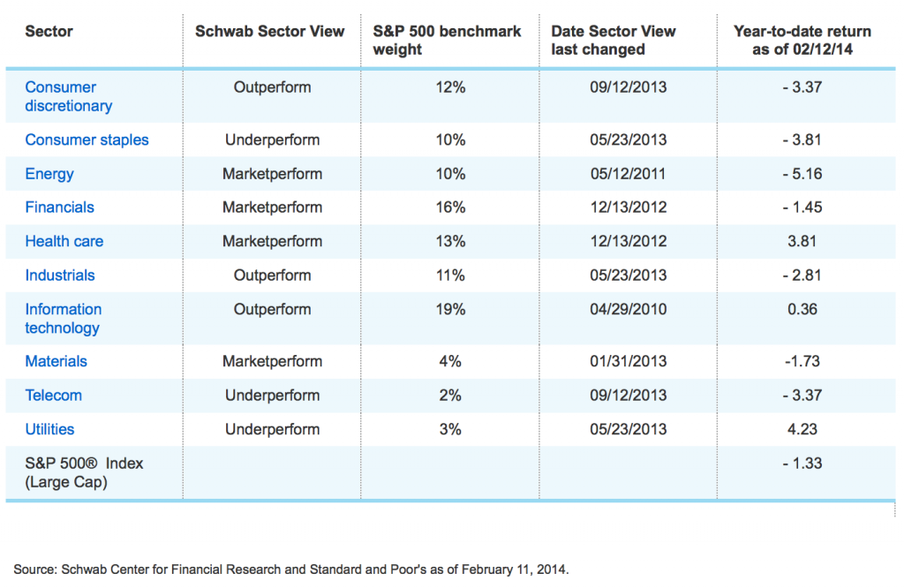Click the Sector column header
This screenshot has width=904, height=588.
pyautogui.click(x=49, y=32)
